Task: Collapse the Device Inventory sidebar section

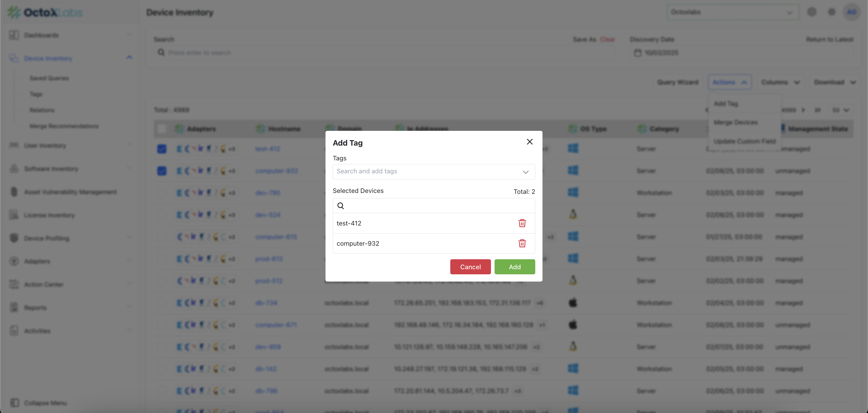Action: click(129, 58)
